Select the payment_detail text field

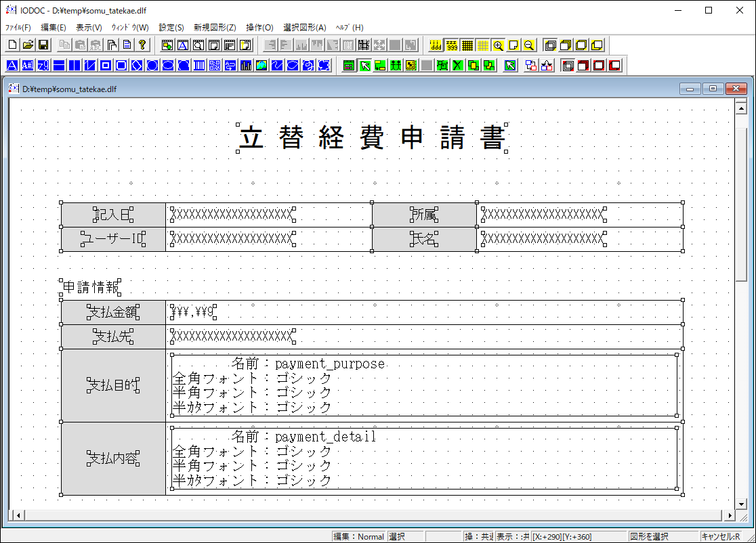[424, 458]
